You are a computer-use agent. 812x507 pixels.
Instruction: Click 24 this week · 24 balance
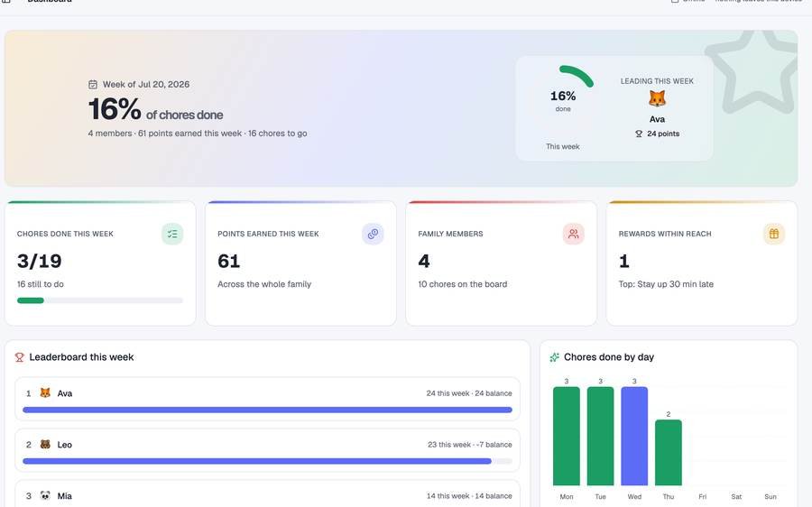[469, 393]
